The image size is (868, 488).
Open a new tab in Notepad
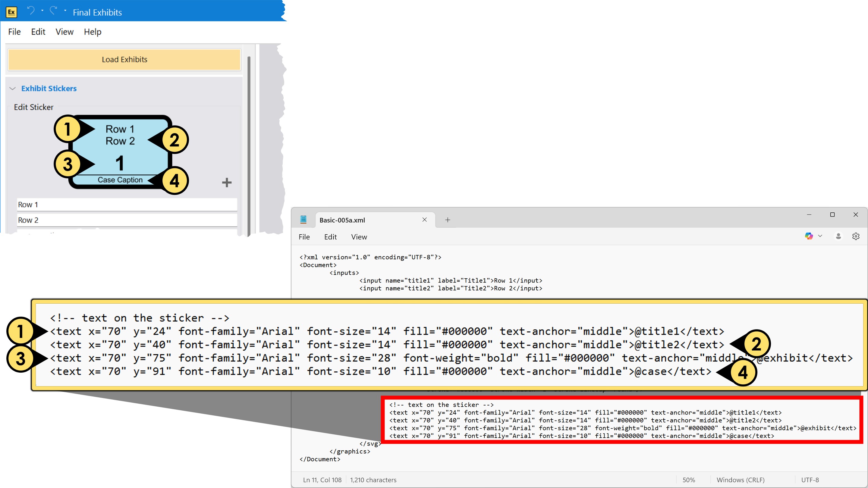(x=448, y=220)
